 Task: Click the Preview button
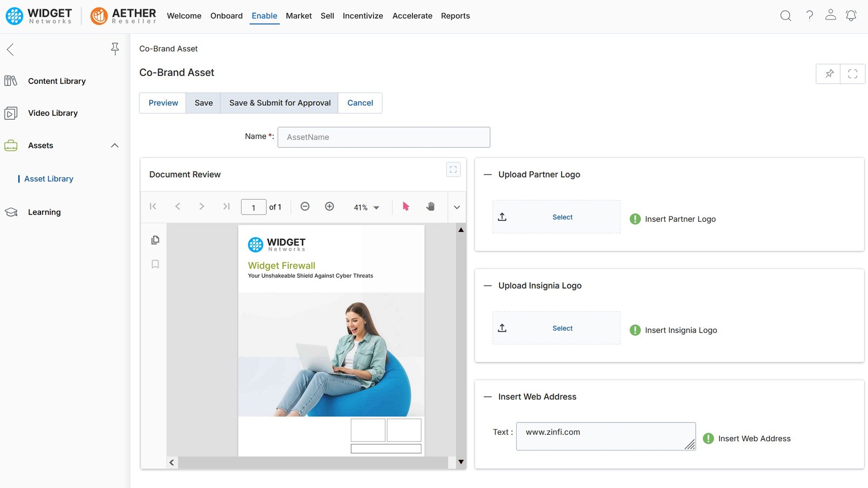click(x=163, y=103)
